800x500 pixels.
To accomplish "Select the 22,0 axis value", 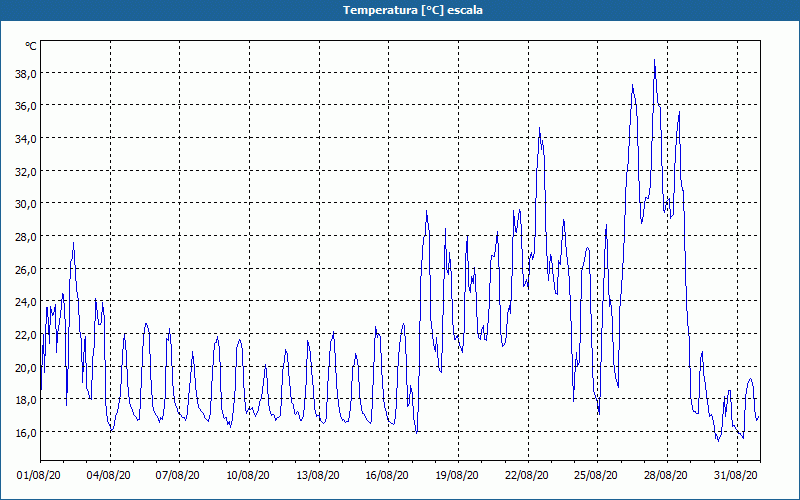I will click(26, 335).
